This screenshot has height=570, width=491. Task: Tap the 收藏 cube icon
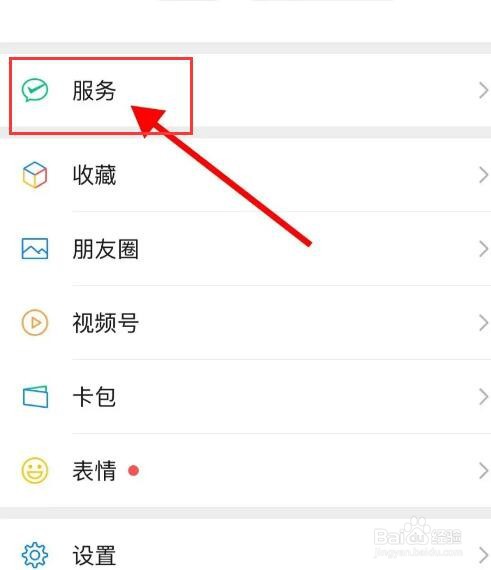pos(35,175)
